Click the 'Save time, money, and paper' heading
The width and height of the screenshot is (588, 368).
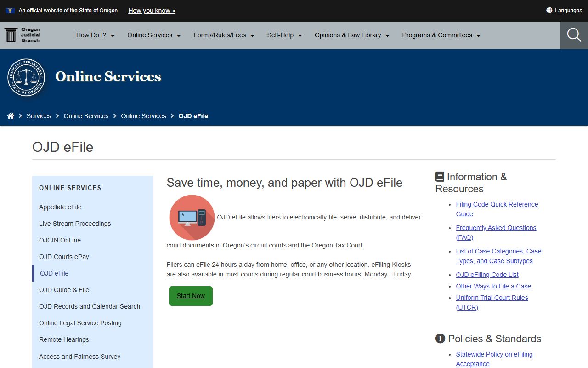(x=284, y=183)
